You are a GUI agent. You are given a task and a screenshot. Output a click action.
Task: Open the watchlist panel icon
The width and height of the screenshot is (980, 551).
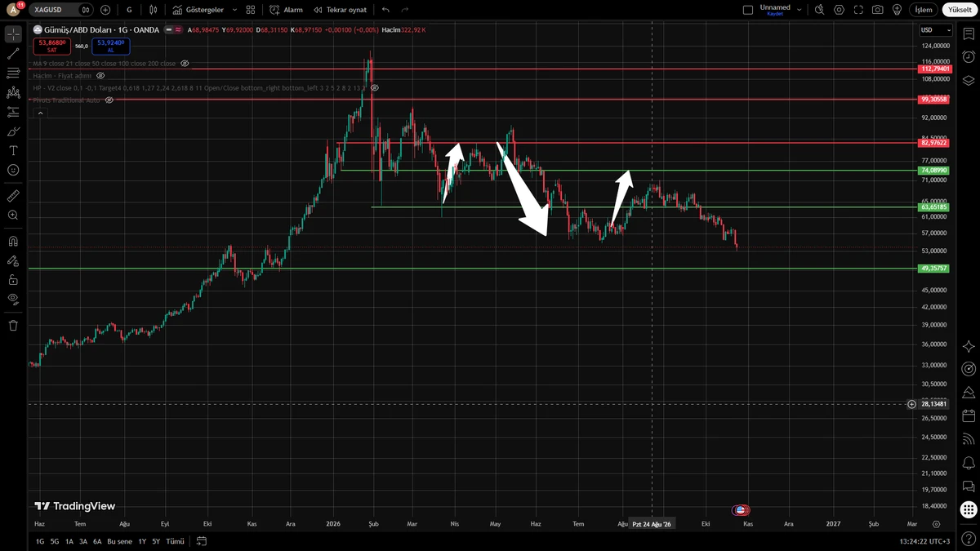pyautogui.click(x=969, y=34)
